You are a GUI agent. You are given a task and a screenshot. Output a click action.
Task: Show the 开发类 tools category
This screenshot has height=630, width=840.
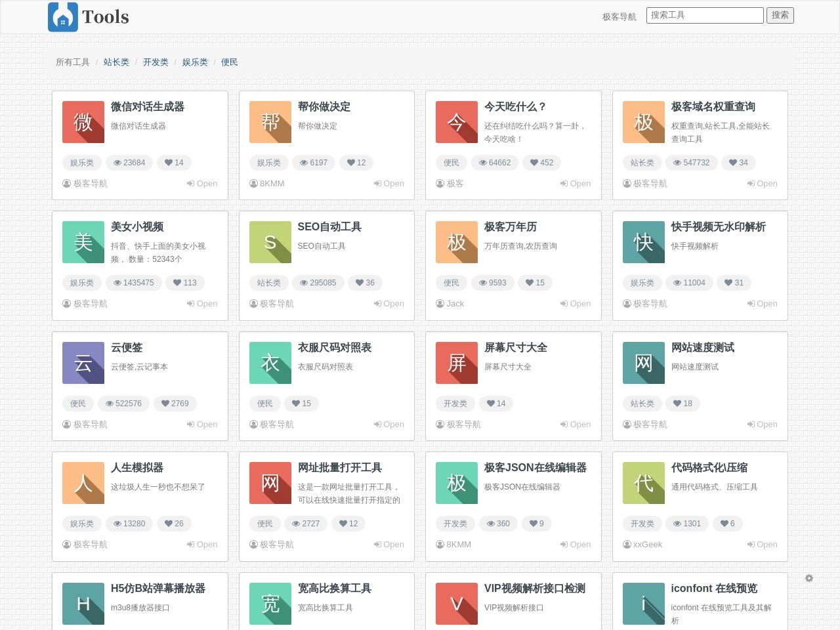pyautogui.click(x=156, y=62)
